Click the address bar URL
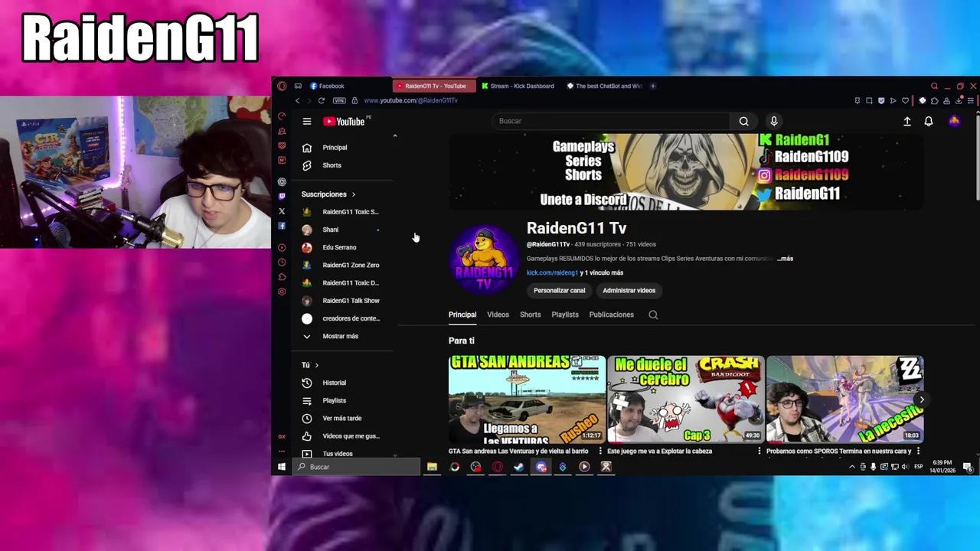This screenshot has width=980, height=551. coord(410,100)
